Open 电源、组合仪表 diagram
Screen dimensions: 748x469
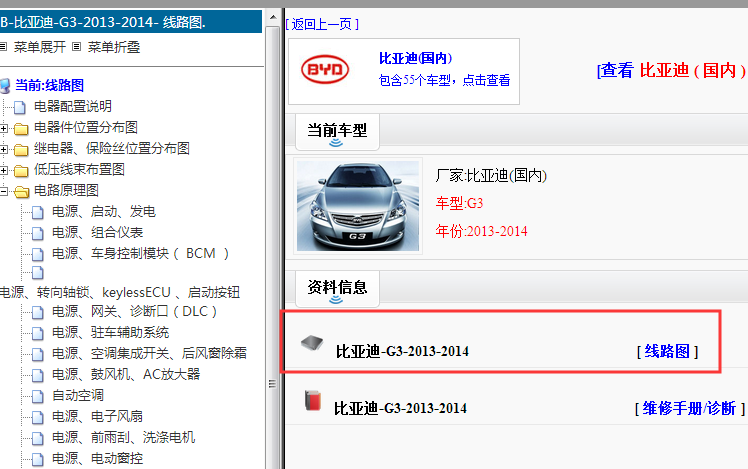(98, 232)
